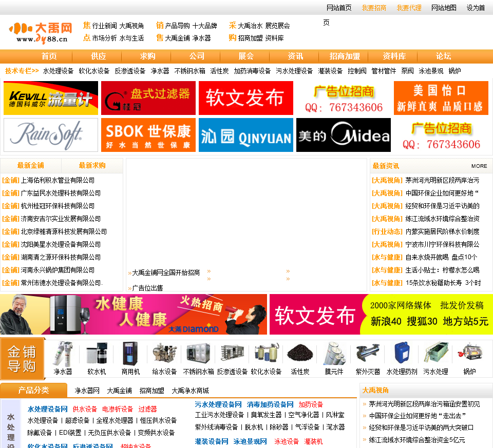This screenshot has height=448, width=493.
Task: Open the 大禹净水商城 link
Action: click(190, 391)
